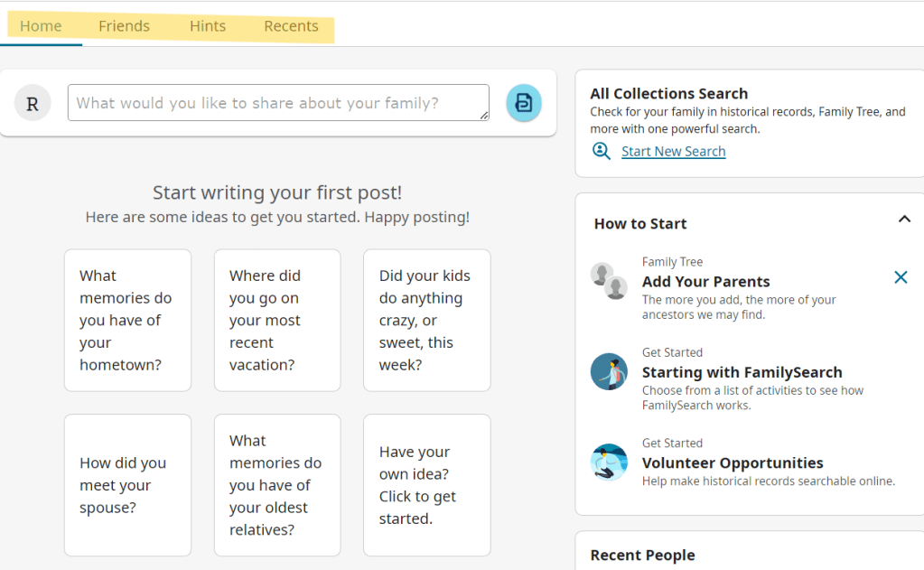The height and width of the screenshot is (570, 924).
Task: Go to the Hints tab
Action: [x=208, y=26]
